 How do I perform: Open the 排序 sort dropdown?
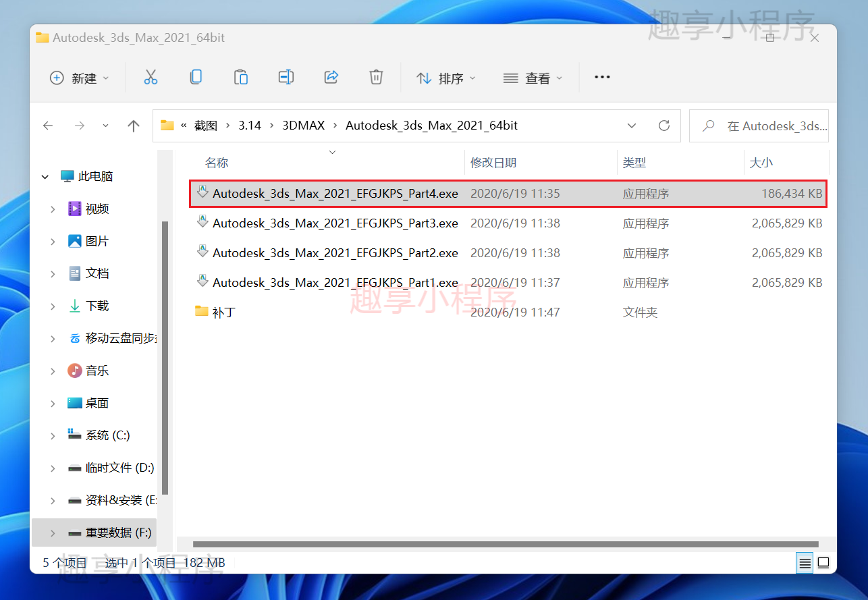(x=446, y=78)
